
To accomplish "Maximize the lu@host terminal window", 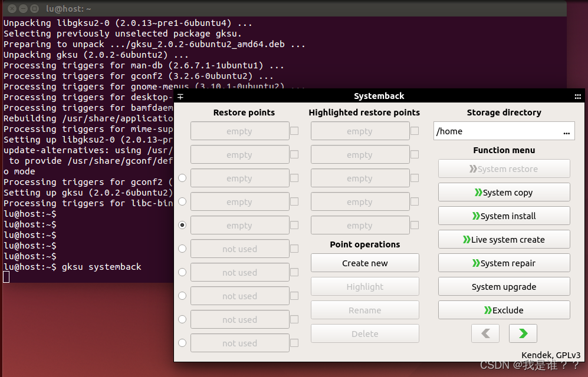I will 34,8.
